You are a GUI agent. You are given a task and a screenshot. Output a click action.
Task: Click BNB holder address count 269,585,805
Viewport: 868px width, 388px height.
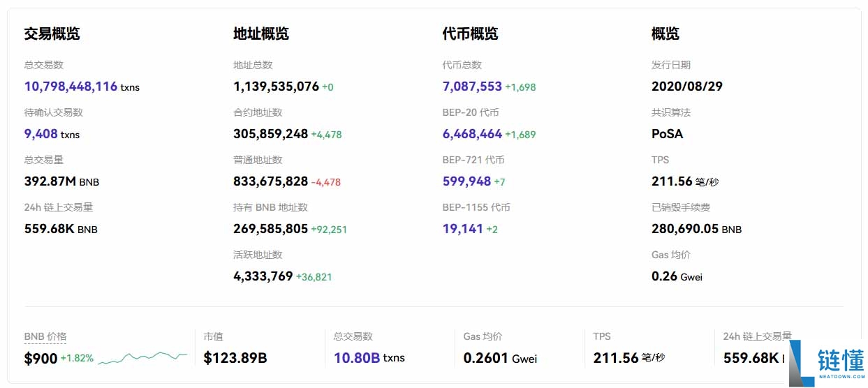pyautogui.click(x=270, y=229)
